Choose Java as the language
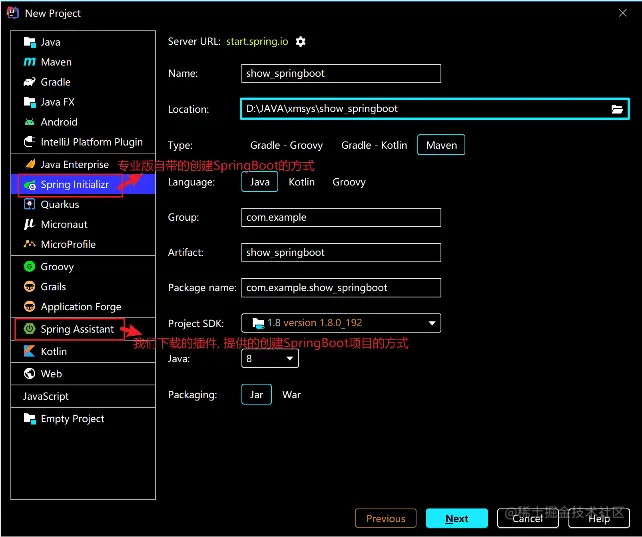Screen dimensions: 642x537 260,182
